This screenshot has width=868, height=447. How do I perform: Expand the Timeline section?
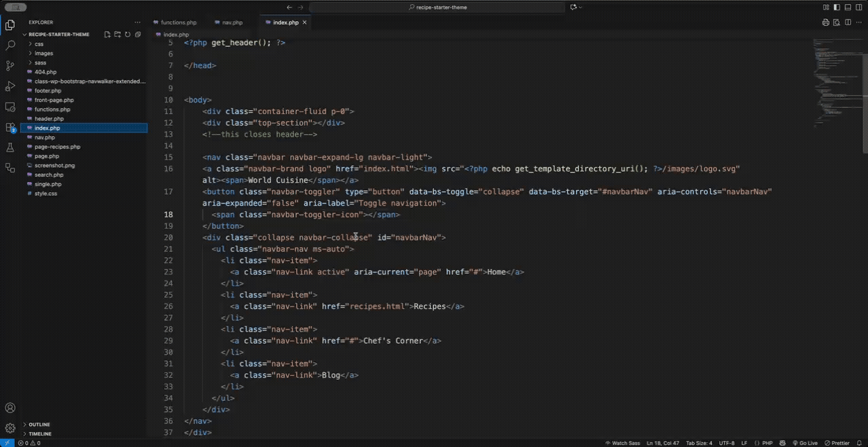39,433
